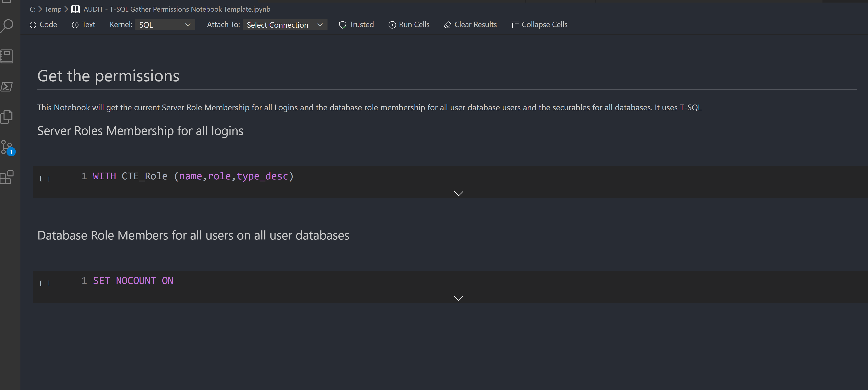Open the Search icon in activity bar

point(7,26)
